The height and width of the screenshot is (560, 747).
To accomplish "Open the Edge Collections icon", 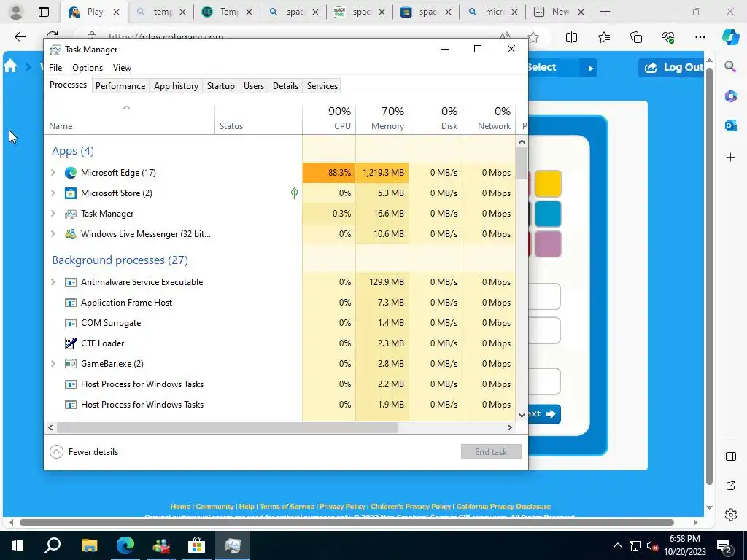I will tap(636, 37).
